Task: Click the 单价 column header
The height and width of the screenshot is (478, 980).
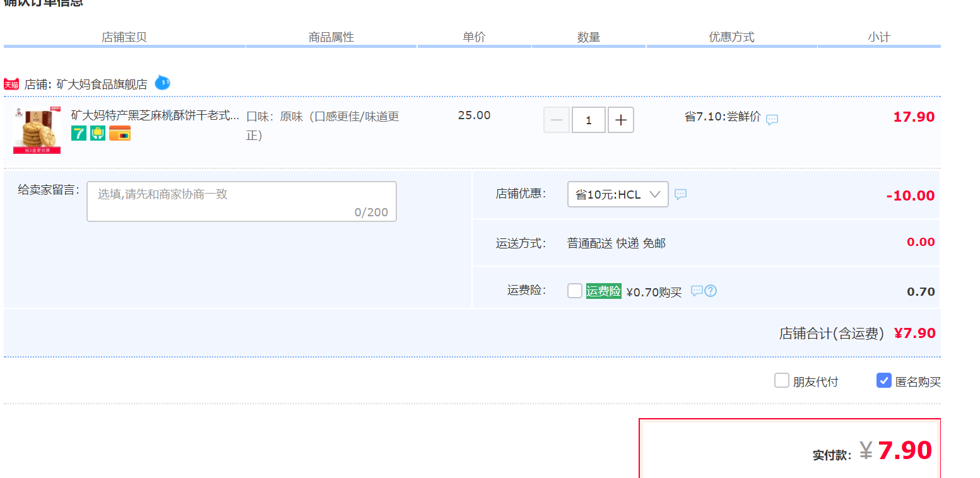Action: [x=474, y=37]
